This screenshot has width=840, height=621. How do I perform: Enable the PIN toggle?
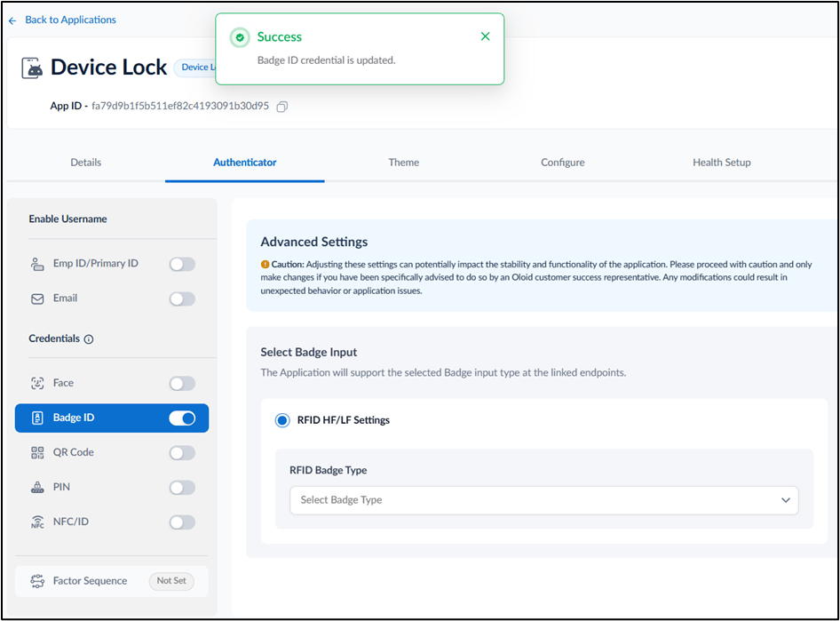[182, 488]
